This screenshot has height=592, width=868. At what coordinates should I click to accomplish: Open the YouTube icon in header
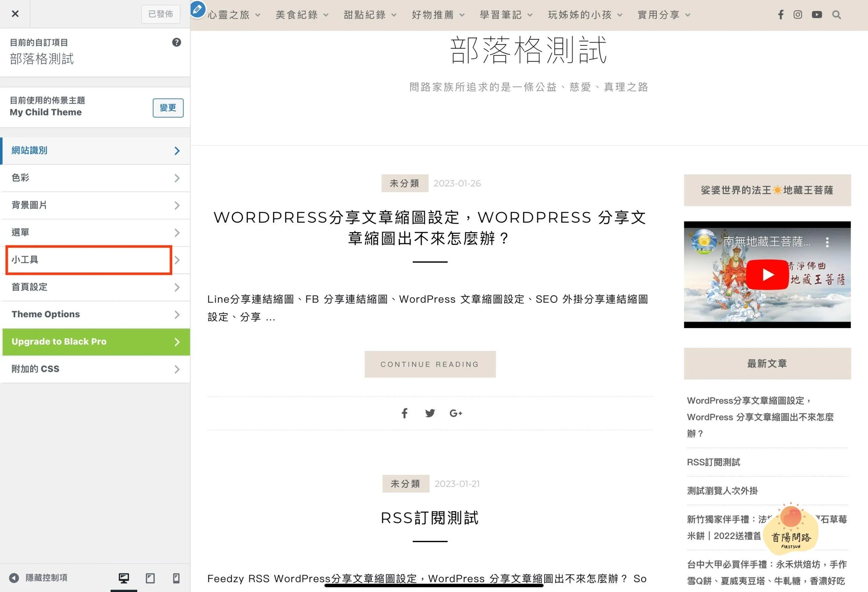tap(816, 15)
